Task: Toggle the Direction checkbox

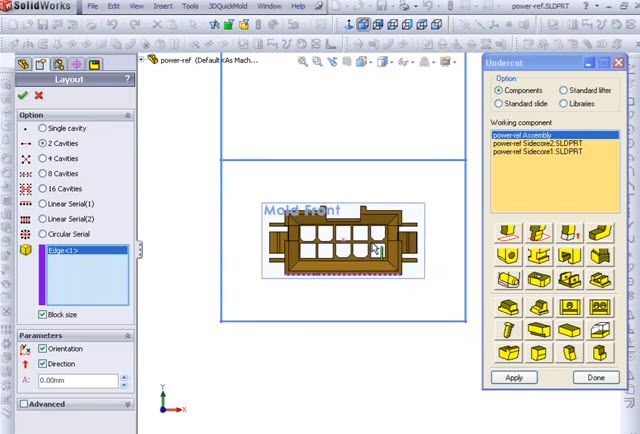Action: point(42,363)
